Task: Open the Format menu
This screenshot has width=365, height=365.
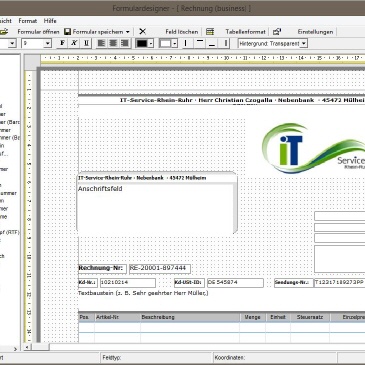Action: tap(28, 21)
